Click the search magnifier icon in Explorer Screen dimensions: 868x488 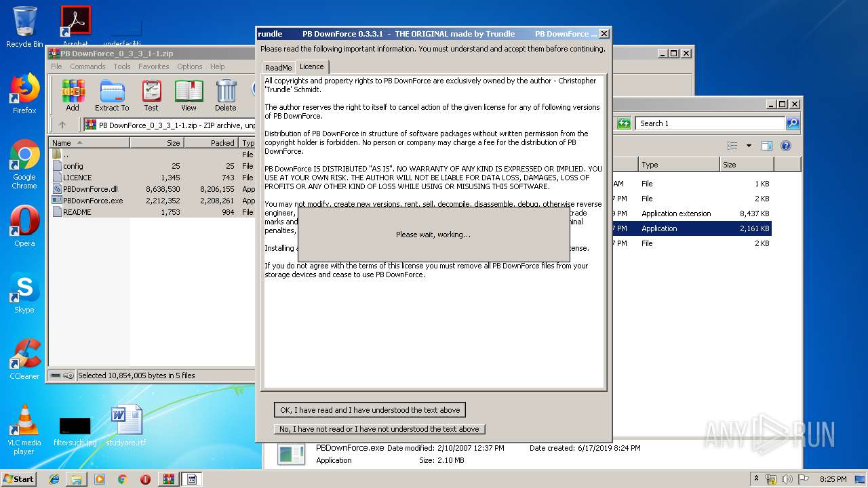[792, 123]
